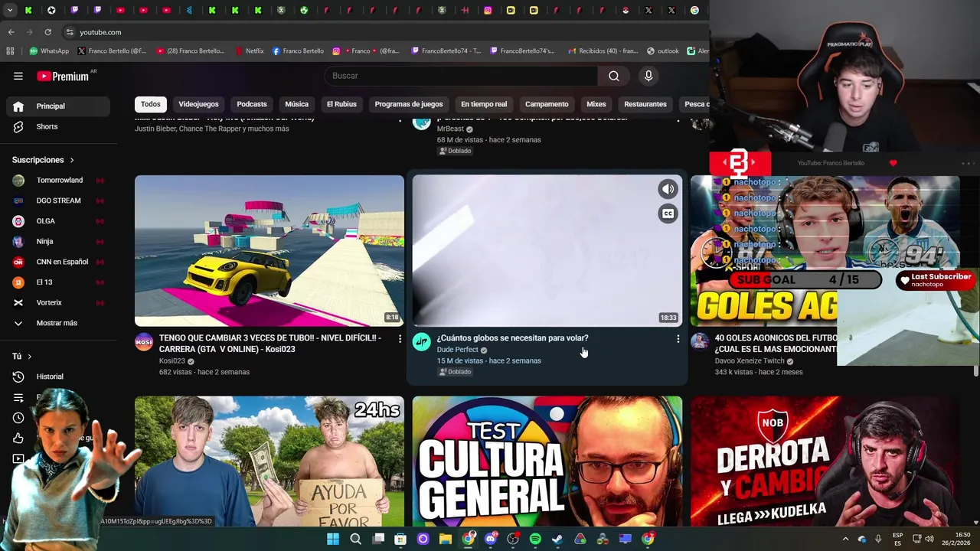Viewport: 980px width, 551px height.
Task: Click the YouTube Premium logo
Action: [63, 76]
